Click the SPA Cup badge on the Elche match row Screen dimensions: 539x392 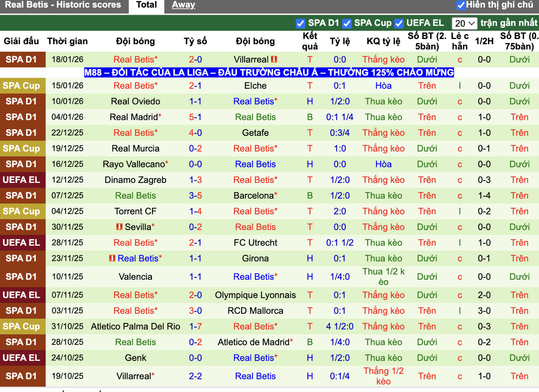[x=23, y=85]
